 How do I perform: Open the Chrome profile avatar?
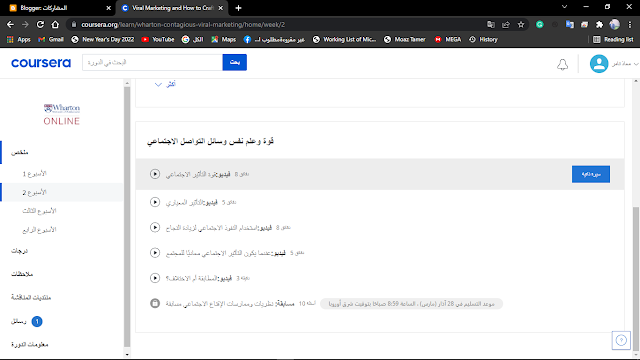[x=614, y=24]
